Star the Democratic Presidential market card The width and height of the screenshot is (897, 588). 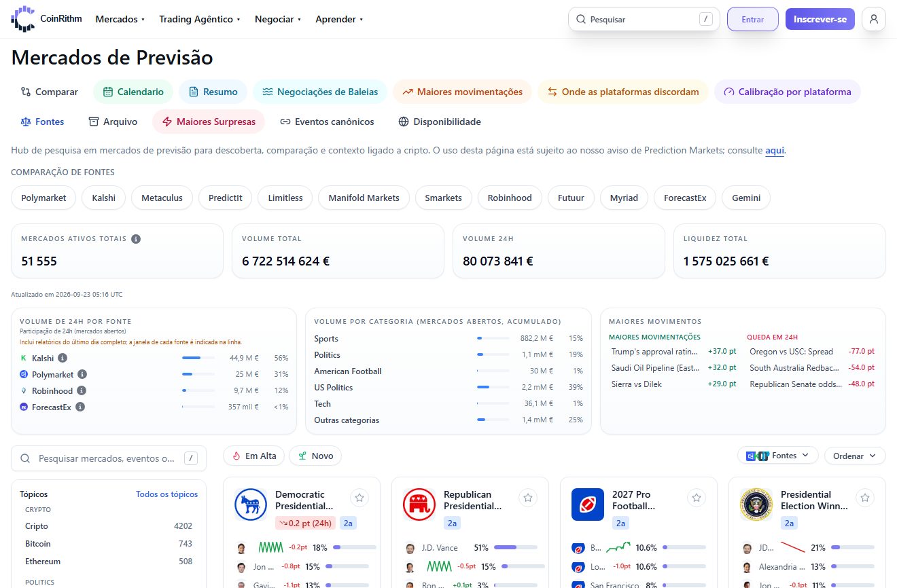tap(359, 498)
